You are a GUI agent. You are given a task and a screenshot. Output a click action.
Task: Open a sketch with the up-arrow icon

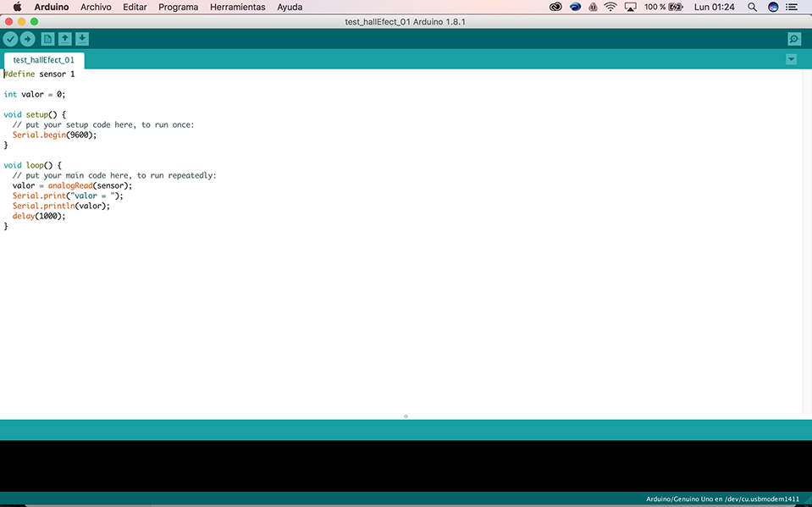[64, 39]
